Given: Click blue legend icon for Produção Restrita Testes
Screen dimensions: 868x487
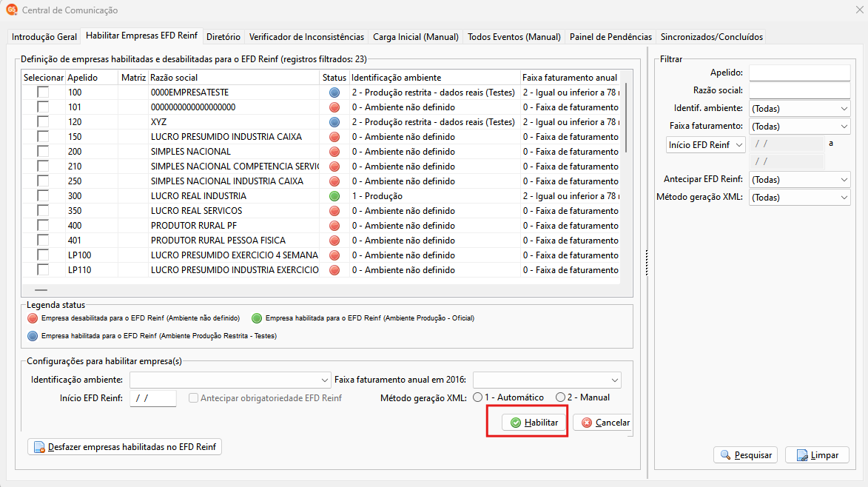Looking at the screenshot, I should (33, 336).
